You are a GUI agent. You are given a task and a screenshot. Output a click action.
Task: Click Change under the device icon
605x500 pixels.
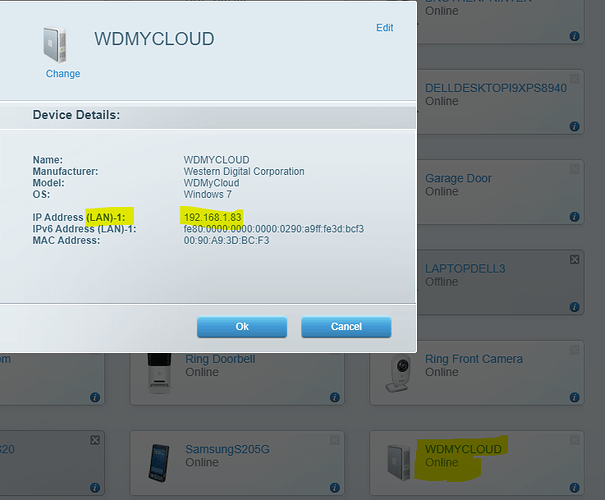pyautogui.click(x=63, y=74)
